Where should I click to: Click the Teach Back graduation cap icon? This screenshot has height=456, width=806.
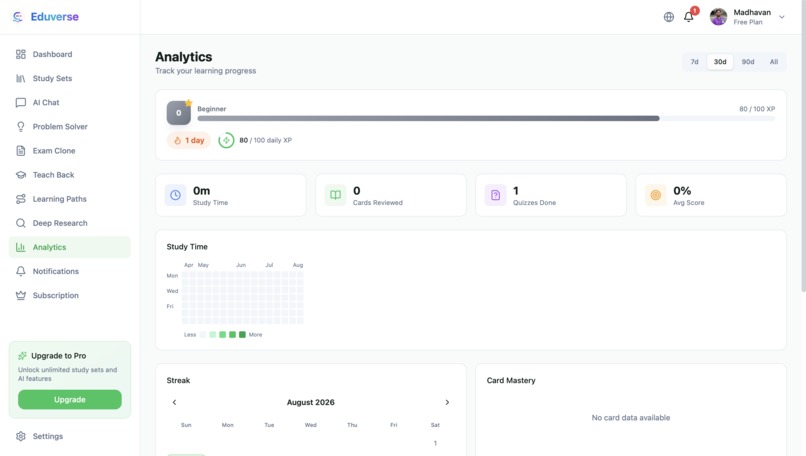tap(21, 175)
